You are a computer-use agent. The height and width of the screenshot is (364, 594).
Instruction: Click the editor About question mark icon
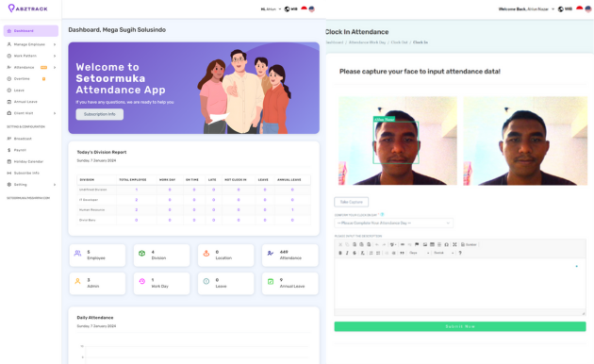pos(460,253)
